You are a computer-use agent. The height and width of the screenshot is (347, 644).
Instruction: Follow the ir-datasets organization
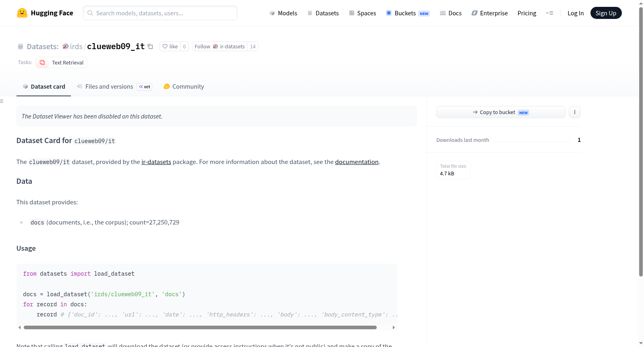pos(220,46)
